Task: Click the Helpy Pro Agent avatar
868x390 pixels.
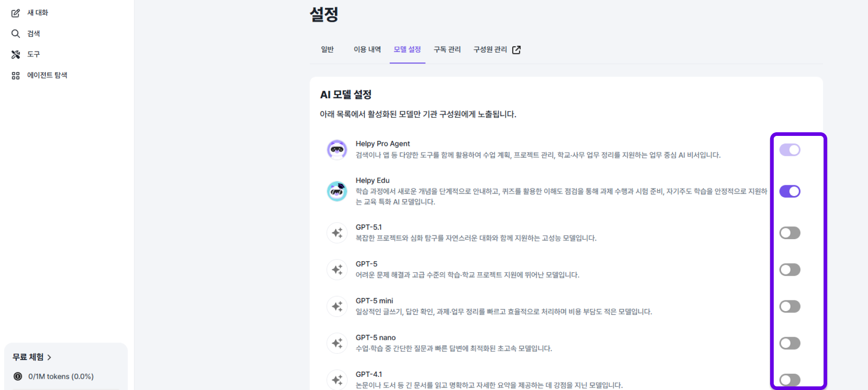Action: coord(337,149)
